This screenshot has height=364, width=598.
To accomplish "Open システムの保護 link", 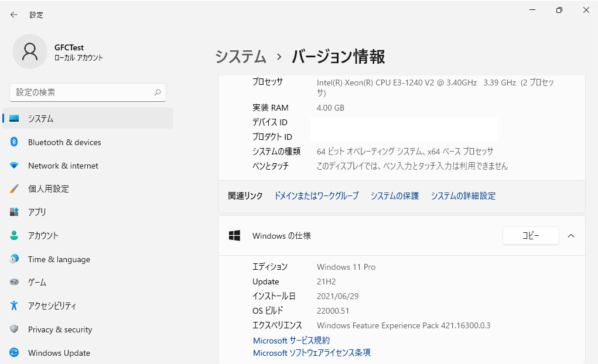I will pyautogui.click(x=395, y=196).
